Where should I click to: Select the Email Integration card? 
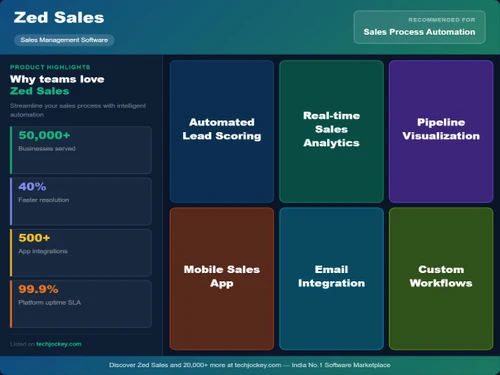tap(331, 279)
